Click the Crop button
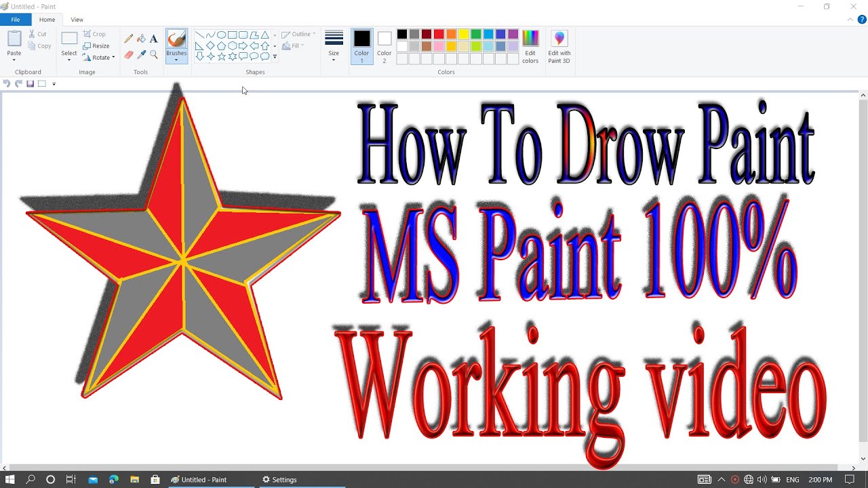This screenshot has height=488, width=868. tap(95, 34)
